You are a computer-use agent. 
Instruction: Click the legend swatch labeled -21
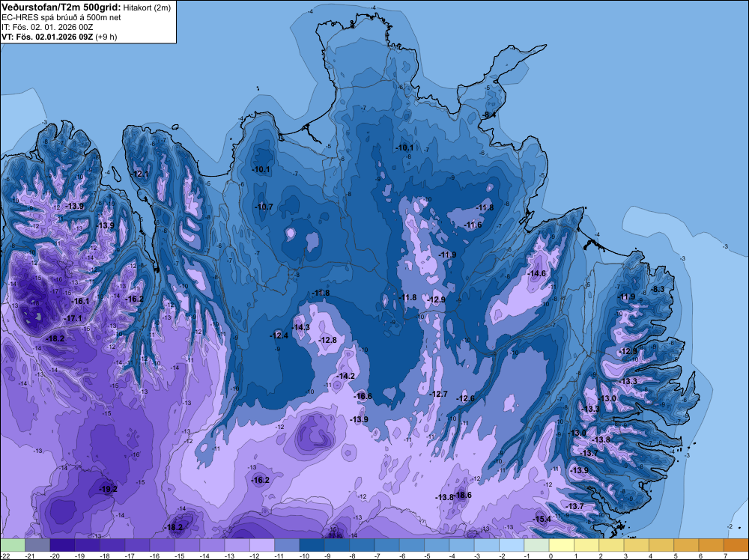click(37, 545)
